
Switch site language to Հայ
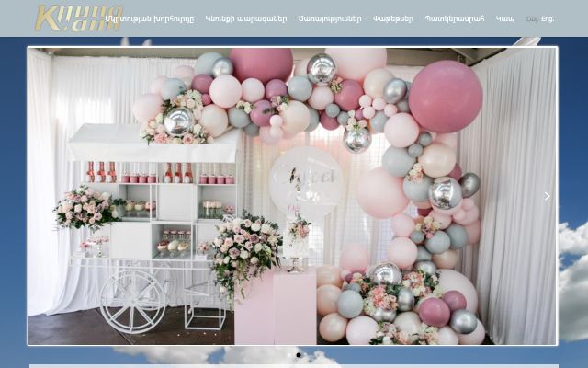pyautogui.click(x=532, y=18)
